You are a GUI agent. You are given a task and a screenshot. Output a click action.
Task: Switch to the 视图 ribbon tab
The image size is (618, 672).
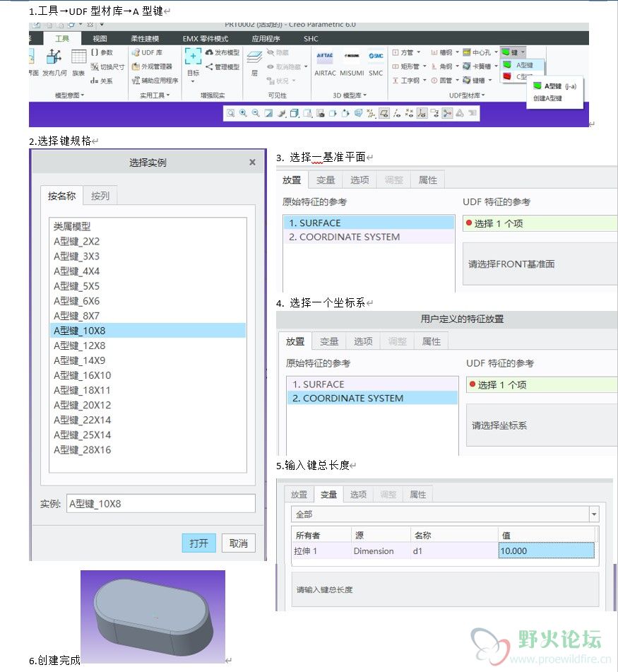[x=100, y=39]
